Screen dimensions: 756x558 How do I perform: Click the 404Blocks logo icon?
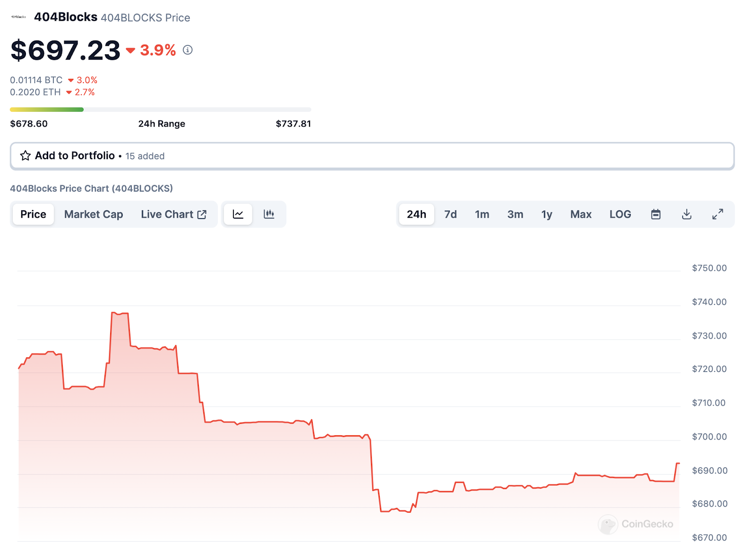point(18,17)
